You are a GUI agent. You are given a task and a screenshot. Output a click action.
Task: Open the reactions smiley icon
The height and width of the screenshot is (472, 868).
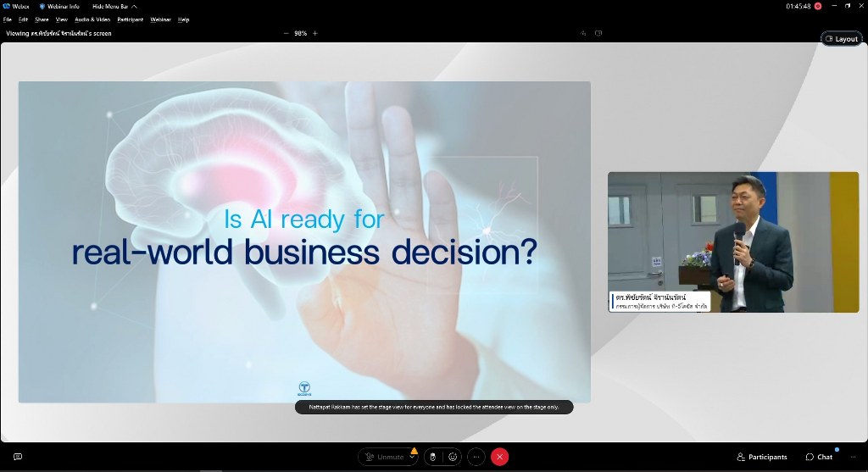click(453, 457)
